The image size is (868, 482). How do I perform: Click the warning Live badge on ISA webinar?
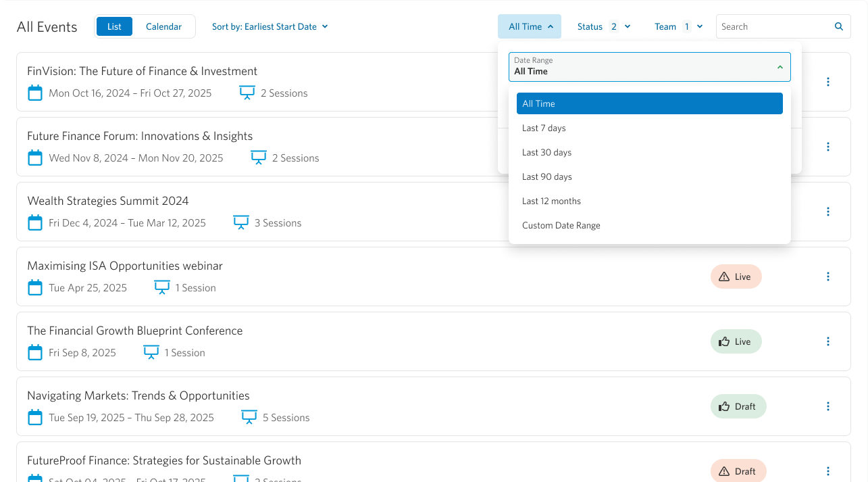[736, 276]
